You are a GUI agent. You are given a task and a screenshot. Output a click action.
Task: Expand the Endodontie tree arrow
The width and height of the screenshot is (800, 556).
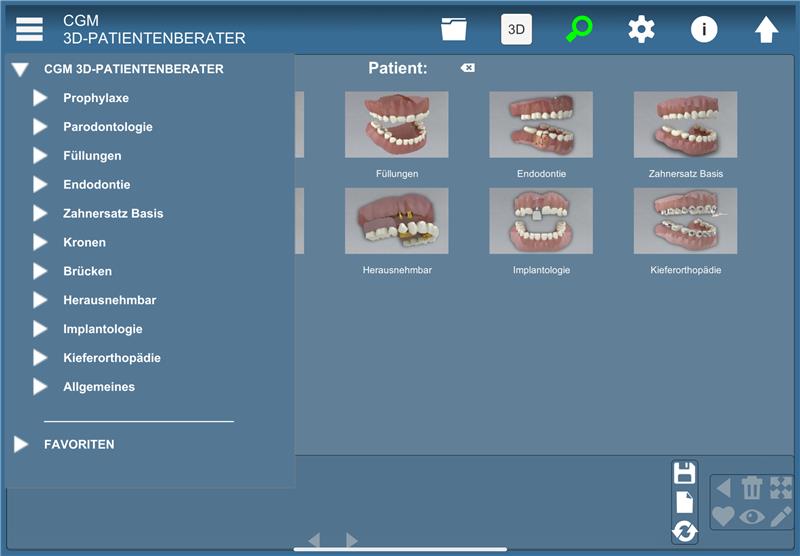(40, 184)
